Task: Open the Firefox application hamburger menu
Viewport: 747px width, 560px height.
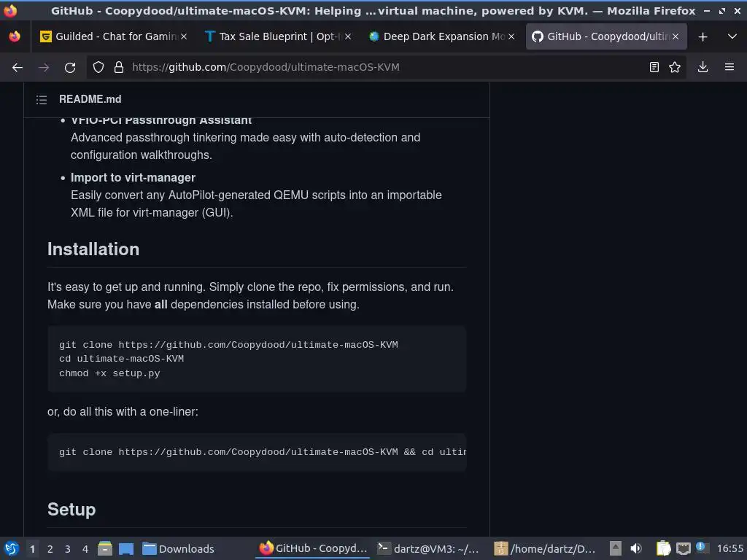Action: point(729,68)
